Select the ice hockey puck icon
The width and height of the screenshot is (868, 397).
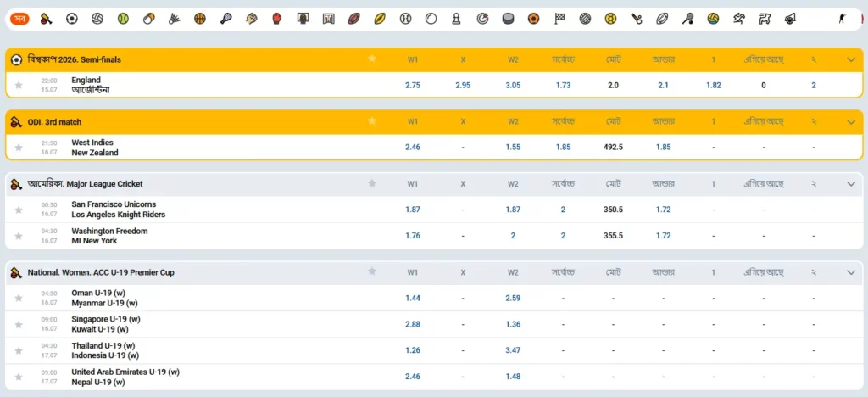tap(508, 19)
